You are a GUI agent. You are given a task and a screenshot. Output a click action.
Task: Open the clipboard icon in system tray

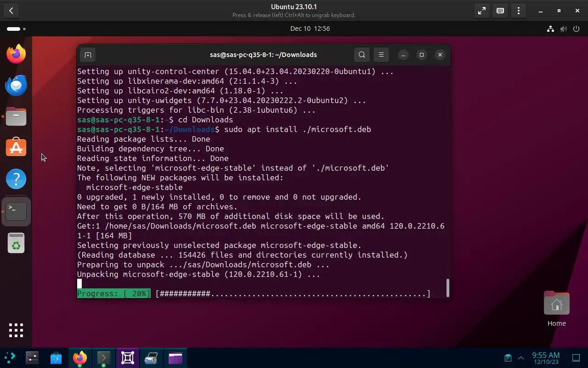[508, 358]
